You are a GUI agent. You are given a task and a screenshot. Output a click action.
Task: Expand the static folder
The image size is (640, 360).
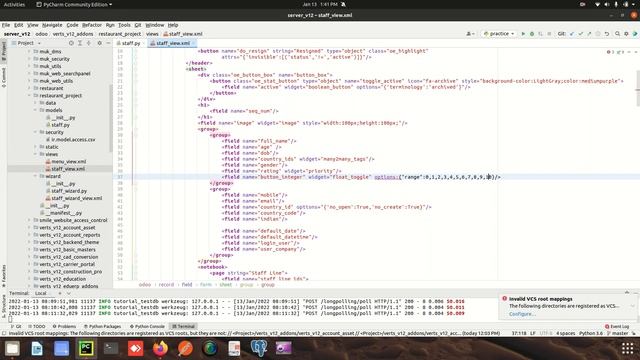[x=36, y=147]
